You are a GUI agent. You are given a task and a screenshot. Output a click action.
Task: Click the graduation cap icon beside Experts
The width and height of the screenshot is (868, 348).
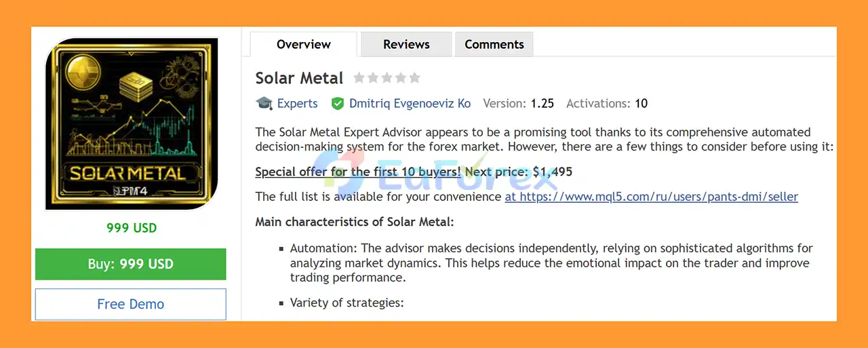264,103
